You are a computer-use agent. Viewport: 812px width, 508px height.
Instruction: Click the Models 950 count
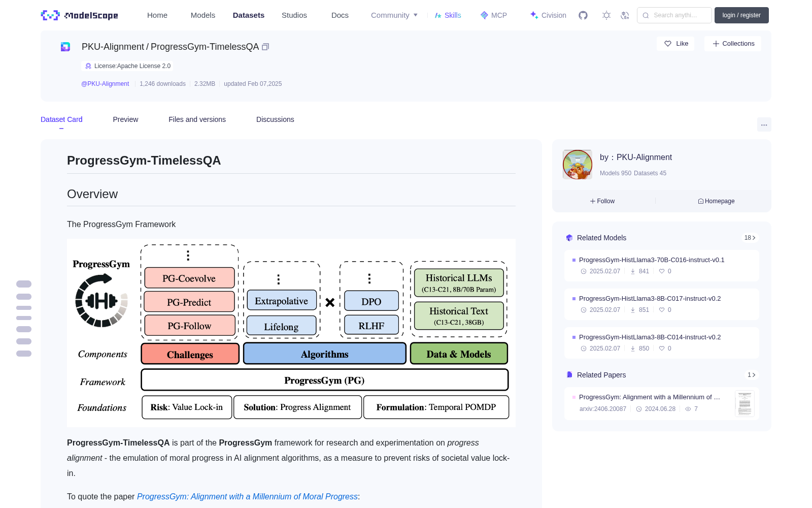coord(616,173)
